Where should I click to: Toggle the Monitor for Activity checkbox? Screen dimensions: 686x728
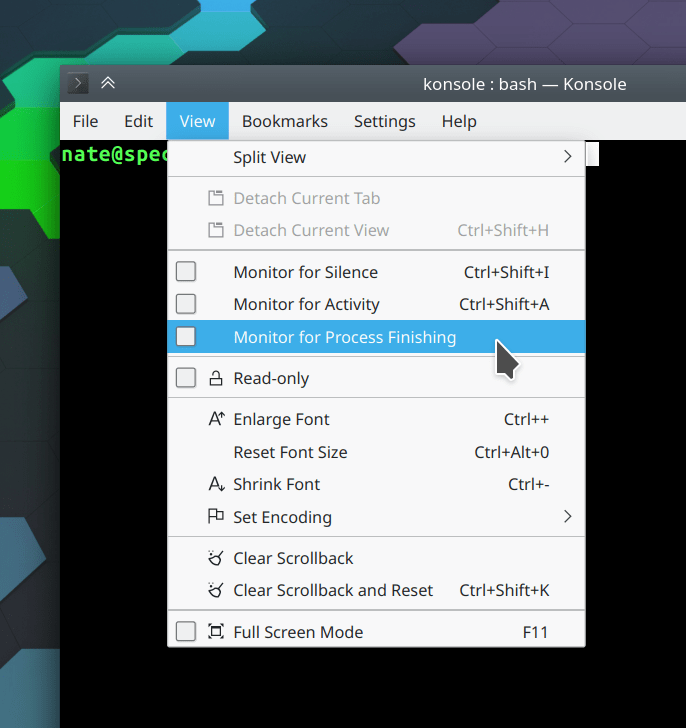point(186,304)
